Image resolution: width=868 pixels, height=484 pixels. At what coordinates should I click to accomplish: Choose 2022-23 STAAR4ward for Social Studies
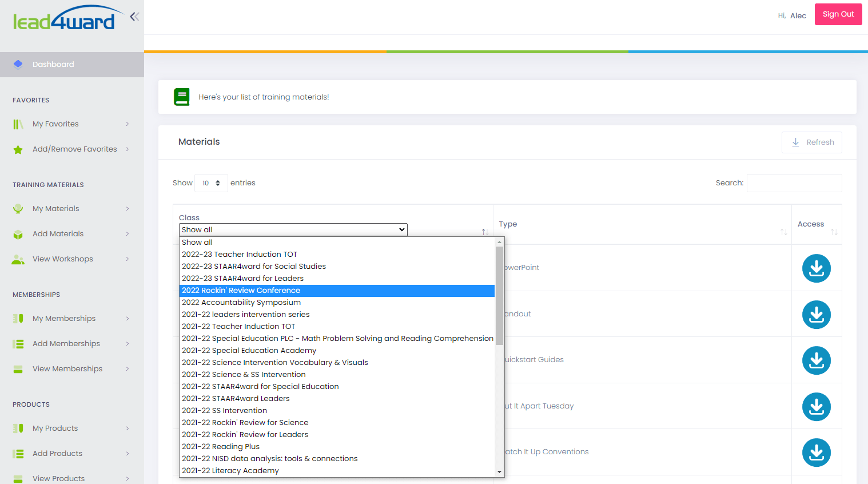pyautogui.click(x=337, y=267)
